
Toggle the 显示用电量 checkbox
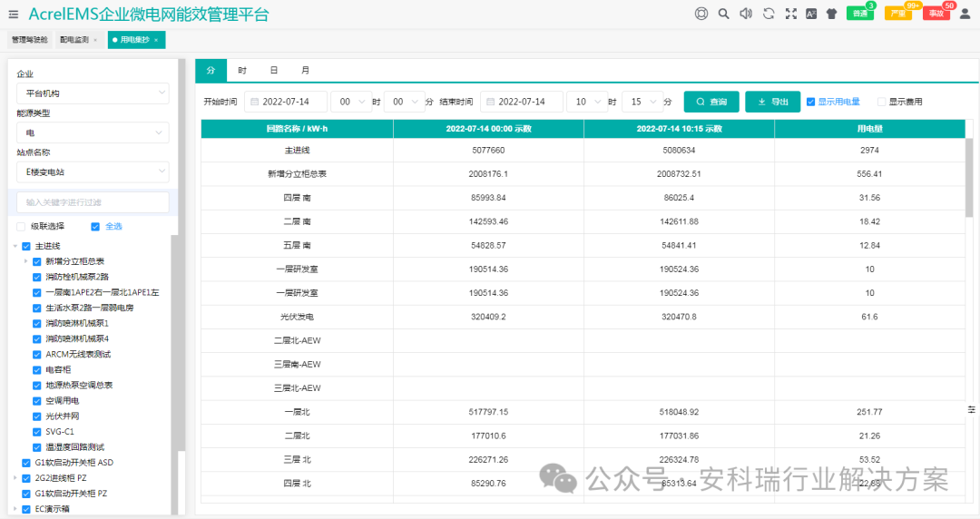coord(810,102)
